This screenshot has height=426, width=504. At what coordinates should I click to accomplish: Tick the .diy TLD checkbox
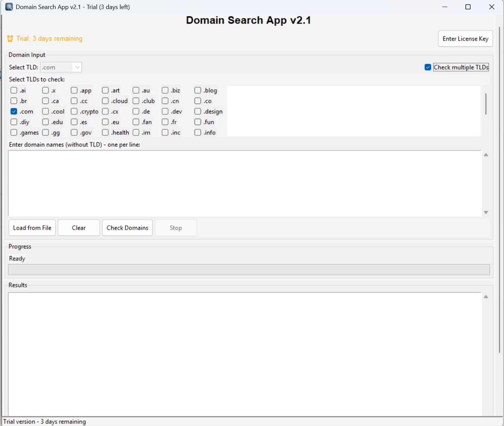pyautogui.click(x=14, y=122)
